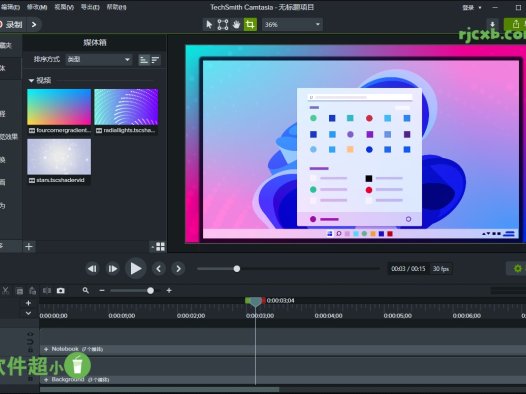This screenshot has width=526, height=394.
Task: Click the start menu in preview canvas
Action: click(359, 157)
